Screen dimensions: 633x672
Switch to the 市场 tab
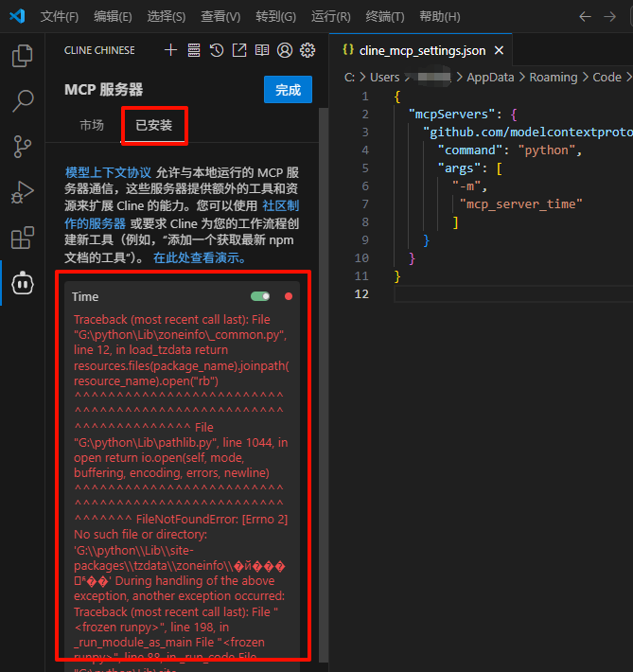[92, 125]
